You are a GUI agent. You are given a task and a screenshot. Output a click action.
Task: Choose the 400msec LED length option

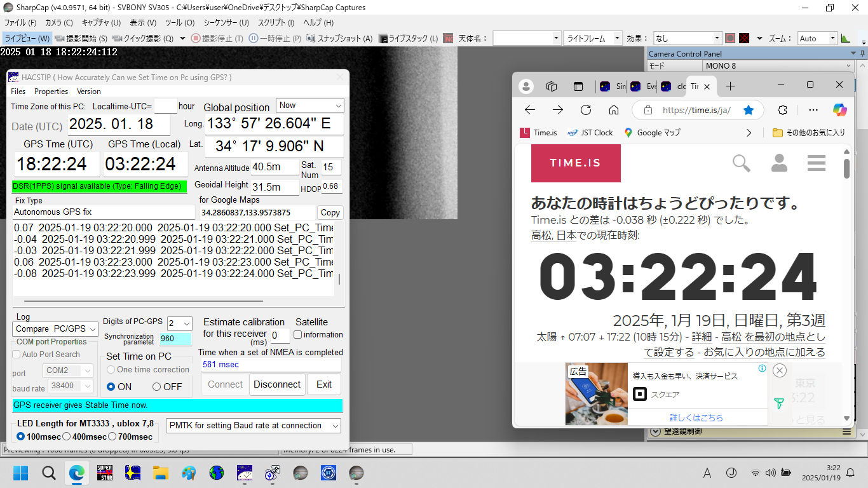point(67,437)
